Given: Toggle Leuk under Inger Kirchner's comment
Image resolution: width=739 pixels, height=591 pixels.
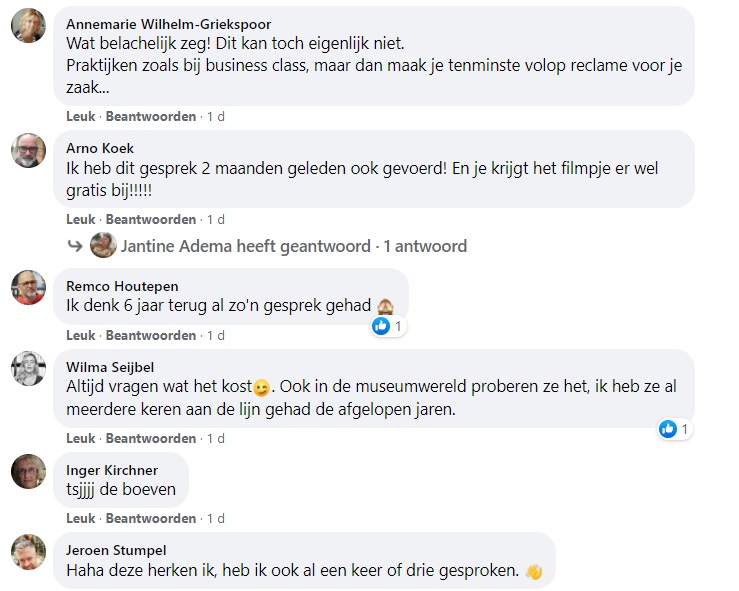Looking at the screenshot, I should [x=81, y=518].
